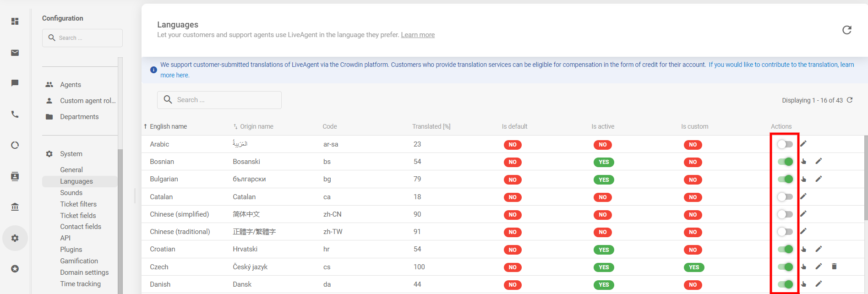This screenshot has width=868, height=294.
Task: Open Sounds in the System menu
Action: click(x=71, y=193)
